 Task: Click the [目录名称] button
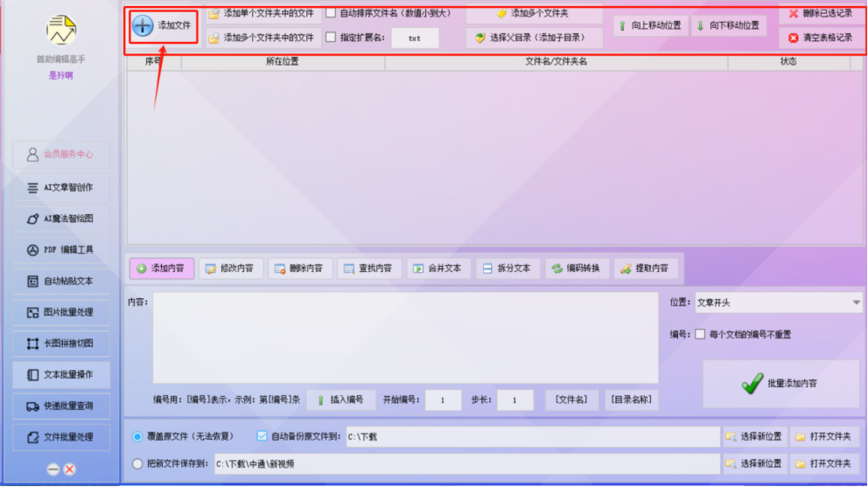(632, 400)
